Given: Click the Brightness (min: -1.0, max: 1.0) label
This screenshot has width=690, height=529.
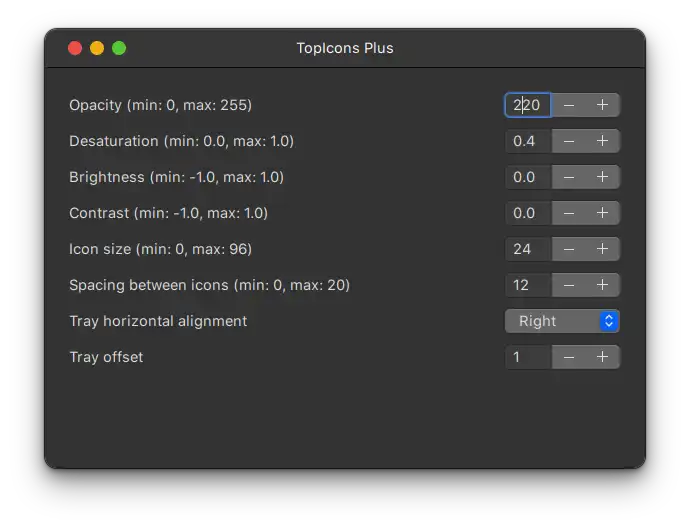Looking at the screenshot, I should [176, 177].
